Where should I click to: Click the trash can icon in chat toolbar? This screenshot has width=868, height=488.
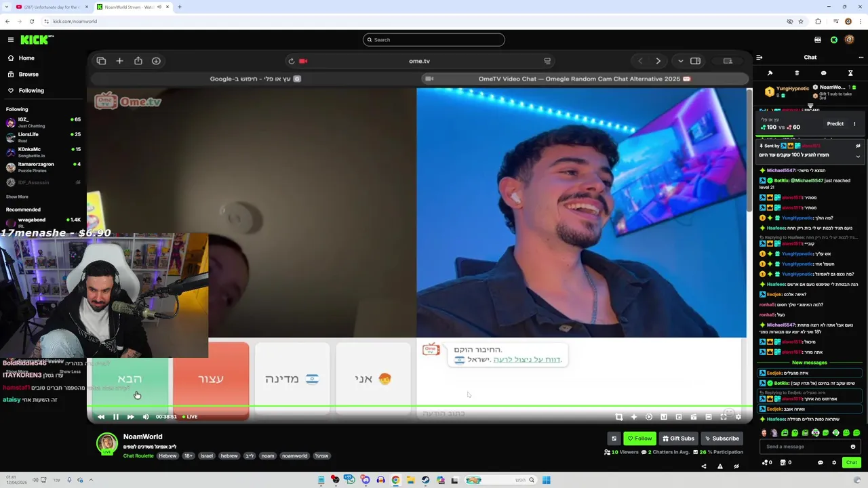(797, 73)
